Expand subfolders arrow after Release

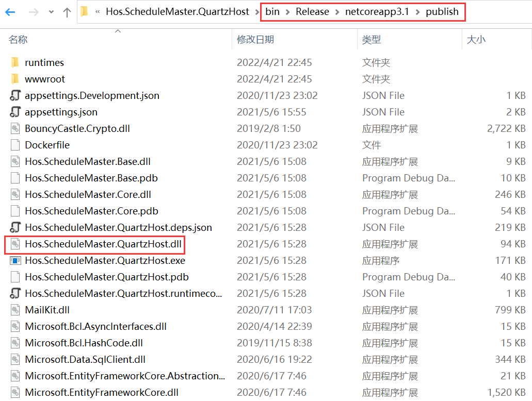(337, 12)
